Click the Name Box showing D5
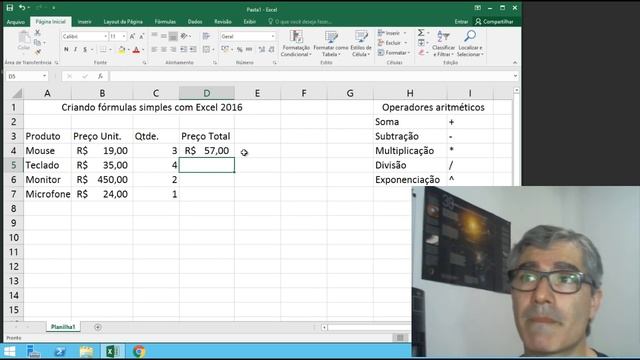640x360 pixels. click(27, 76)
